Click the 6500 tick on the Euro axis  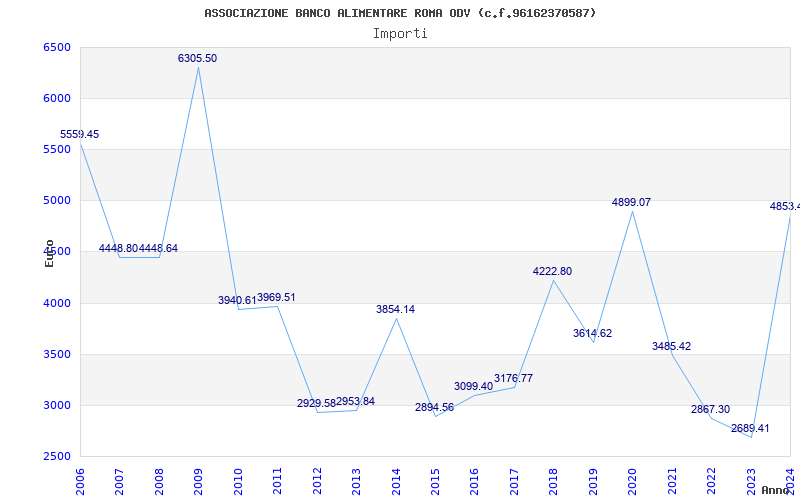pos(57,47)
